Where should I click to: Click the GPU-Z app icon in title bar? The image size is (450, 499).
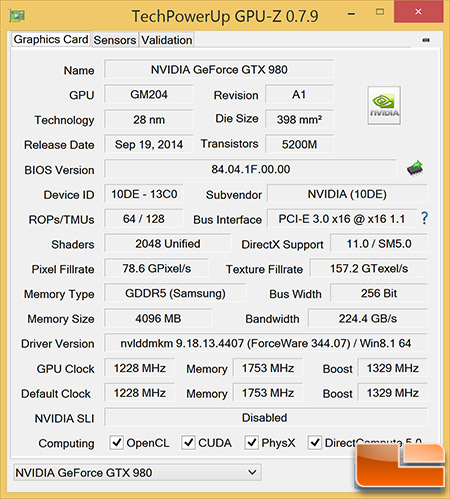(17, 15)
